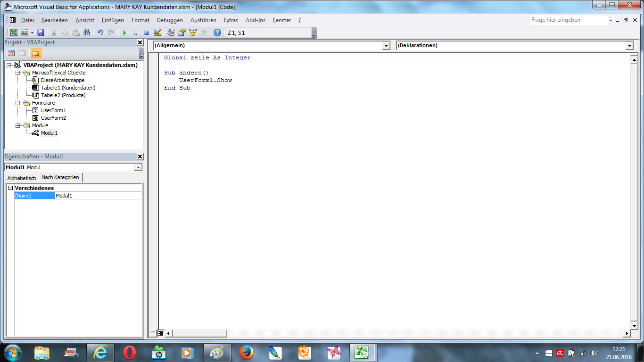Close the Projekt - VBAProject panel

(x=140, y=42)
